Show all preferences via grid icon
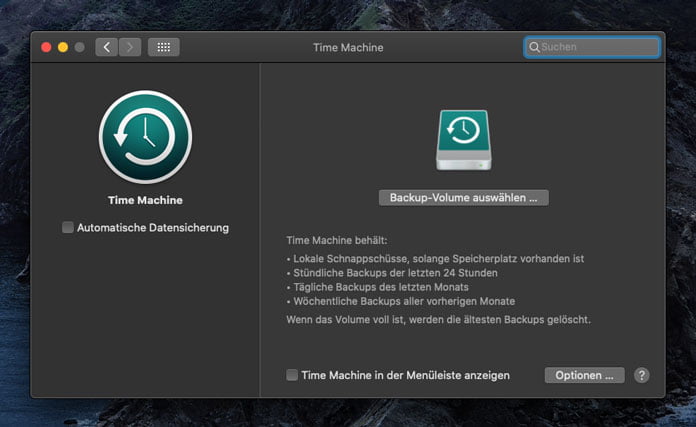Screen dimensions: 696x427 tap(163, 47)
